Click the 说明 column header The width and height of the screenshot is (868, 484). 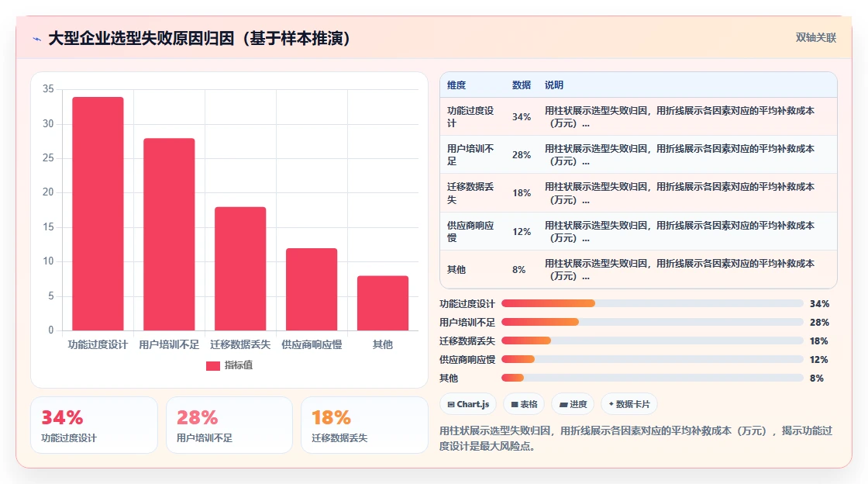553,85
